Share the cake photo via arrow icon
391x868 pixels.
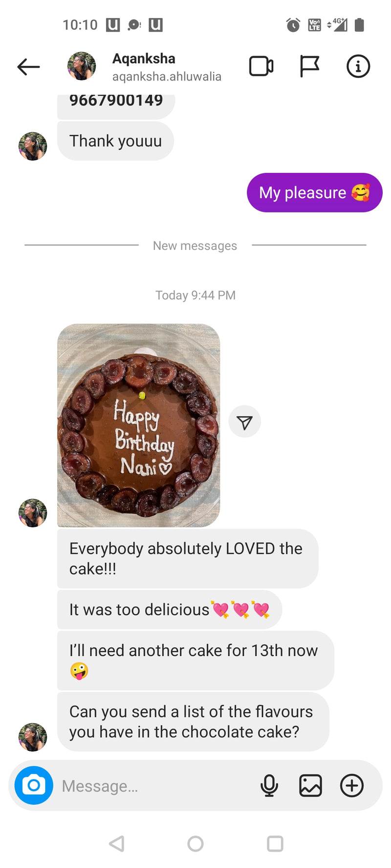coord(245,422)
